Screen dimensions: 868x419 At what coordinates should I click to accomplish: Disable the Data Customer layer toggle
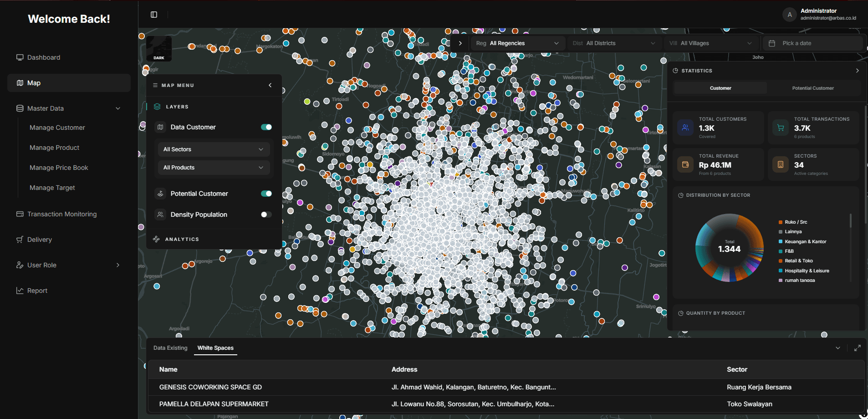266,127
